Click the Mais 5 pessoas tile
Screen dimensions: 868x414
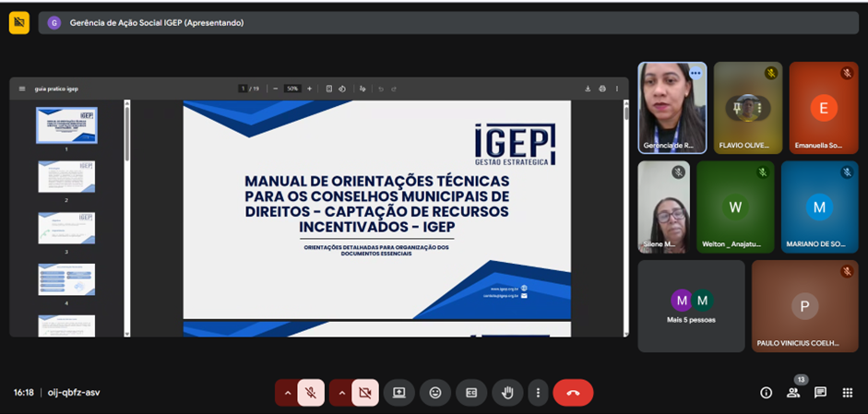point(691,306)
